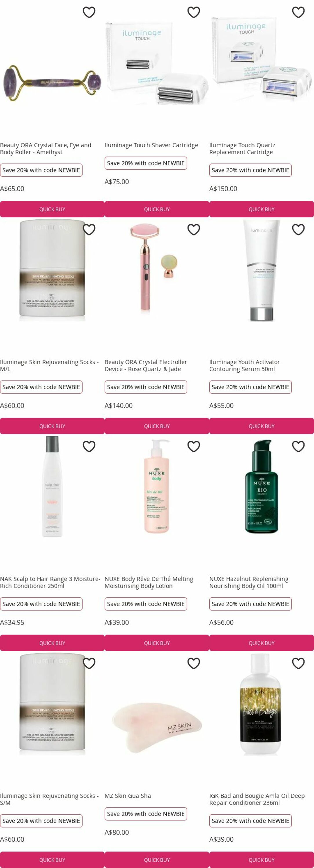
Task: Add MZ Skin Gua Sha to wishlist
Action: tap(193, 663)
